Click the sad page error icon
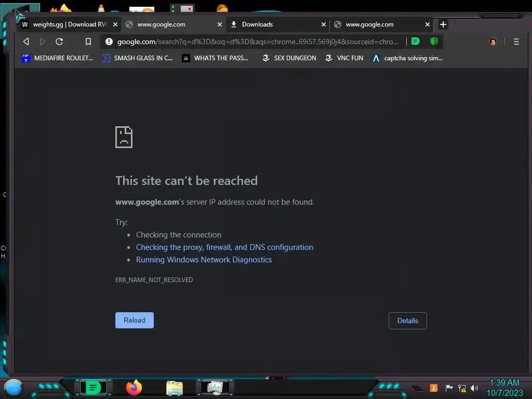 tap(124, 137)
